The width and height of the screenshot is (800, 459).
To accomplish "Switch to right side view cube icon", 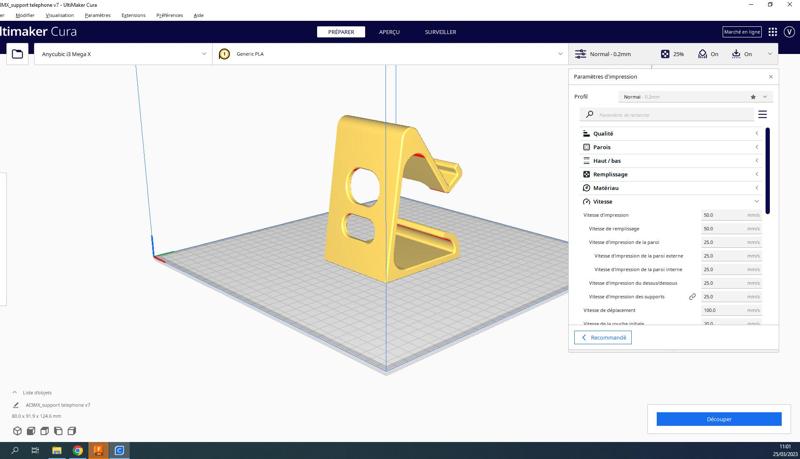I will coord(72,431).
